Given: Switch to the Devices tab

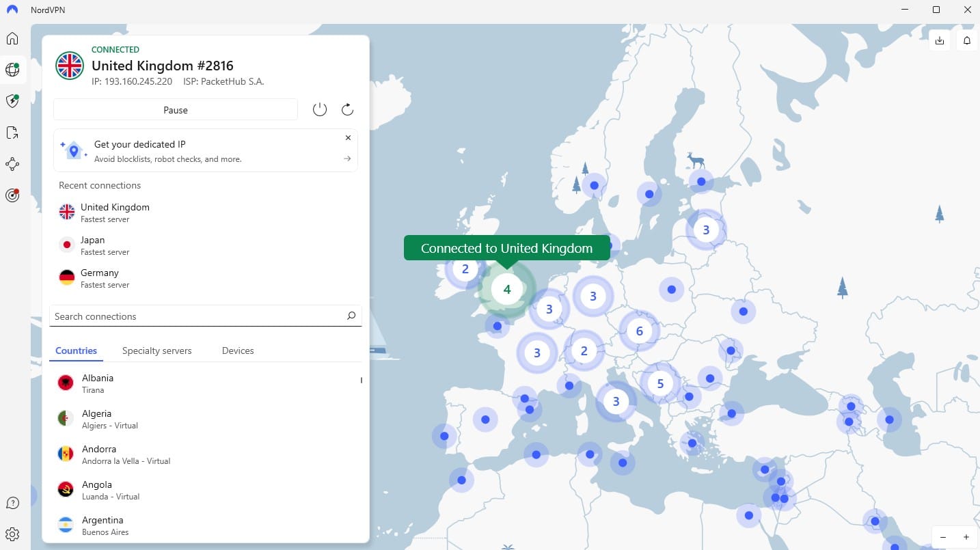Looking at the screenshot, I should (x=238, y=350).
